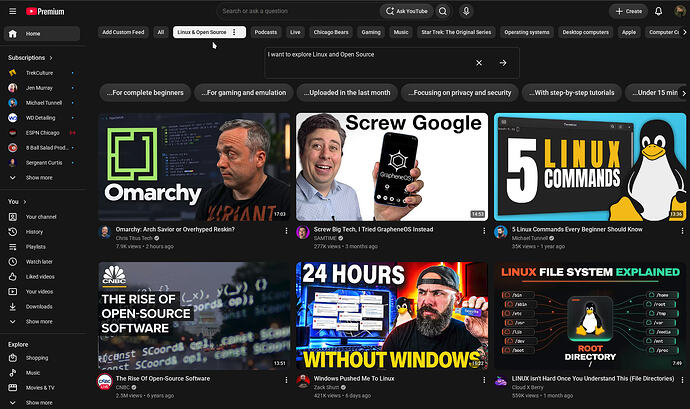Open more options for LINUX file directories video
The width and height of the screenshot is (690, 409).
point(682,380)
